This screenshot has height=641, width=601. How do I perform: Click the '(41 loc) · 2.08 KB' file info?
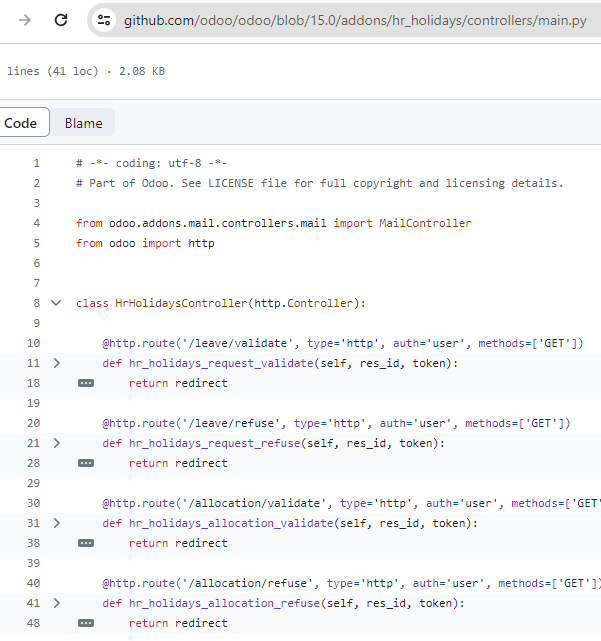click(x=106, y=71)
